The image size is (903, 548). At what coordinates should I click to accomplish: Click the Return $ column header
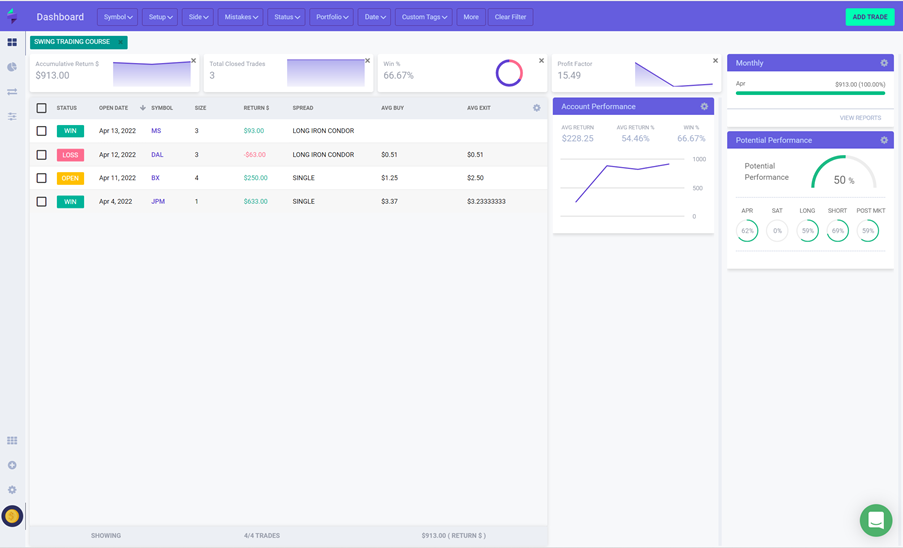coord(256,108)
